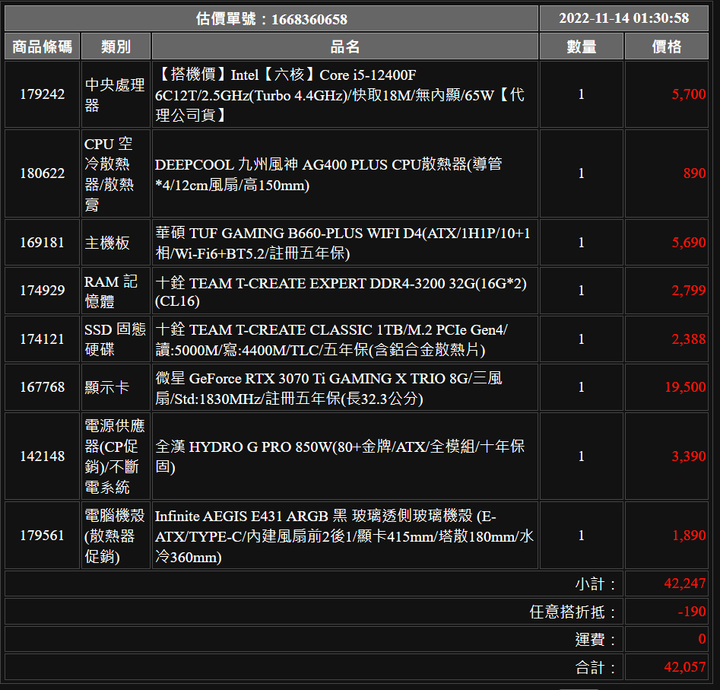Click the discount amount -190
Image resolution: width=720 pixels, height=690 pixels.
pyautogui.click(x=692, y=611)
